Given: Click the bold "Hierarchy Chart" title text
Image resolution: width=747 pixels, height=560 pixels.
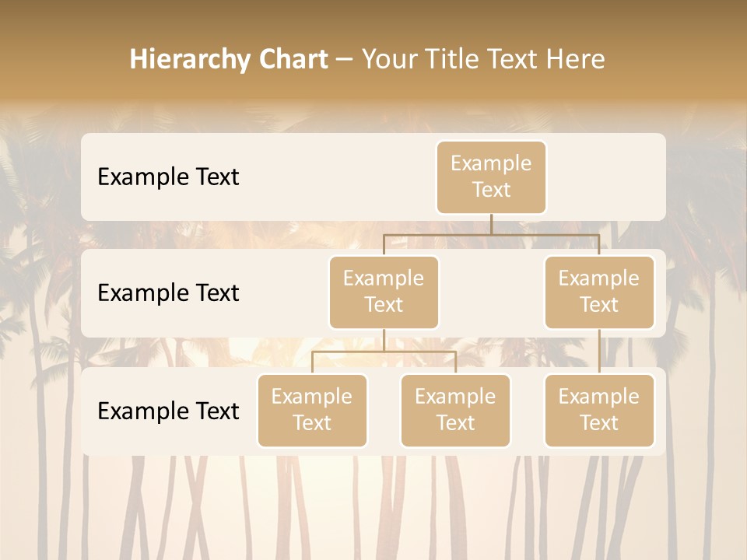Looking at the screenshot, I should tap(228, 59).
